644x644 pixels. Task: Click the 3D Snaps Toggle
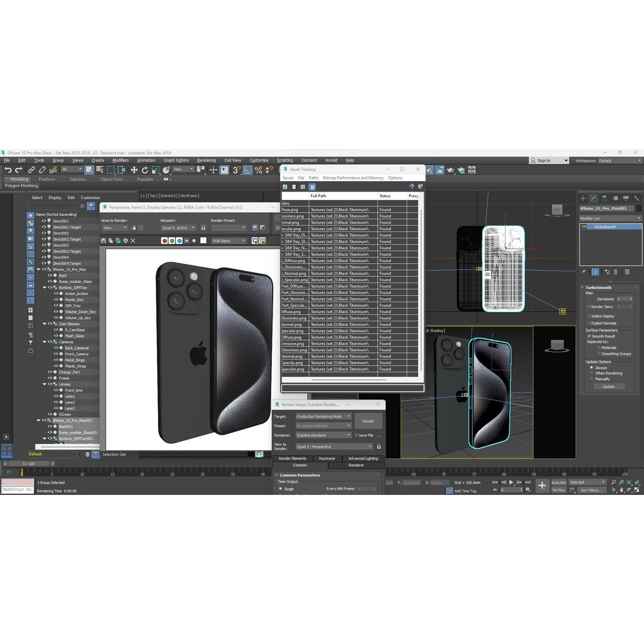(237, 170)
